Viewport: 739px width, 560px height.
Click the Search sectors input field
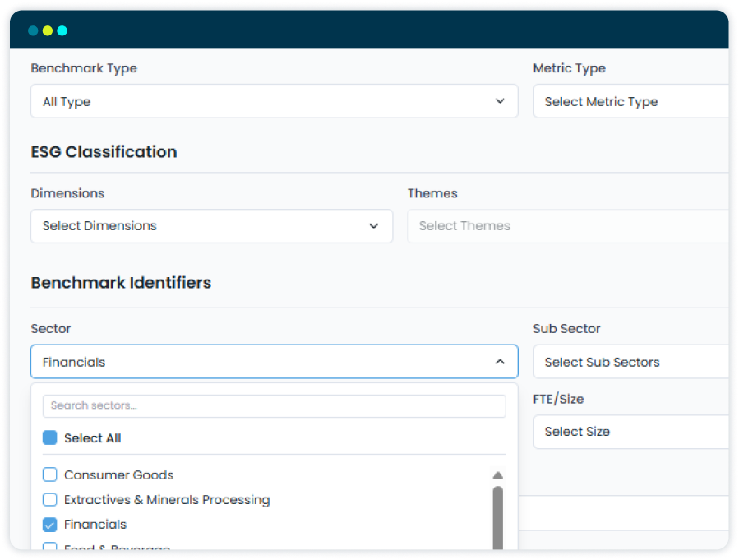pos(275,406)
